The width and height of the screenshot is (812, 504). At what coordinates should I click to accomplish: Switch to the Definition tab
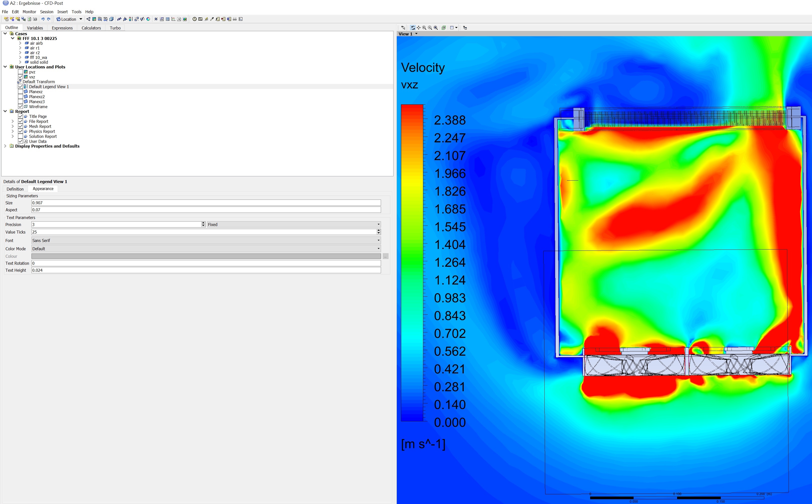(15, 189)
